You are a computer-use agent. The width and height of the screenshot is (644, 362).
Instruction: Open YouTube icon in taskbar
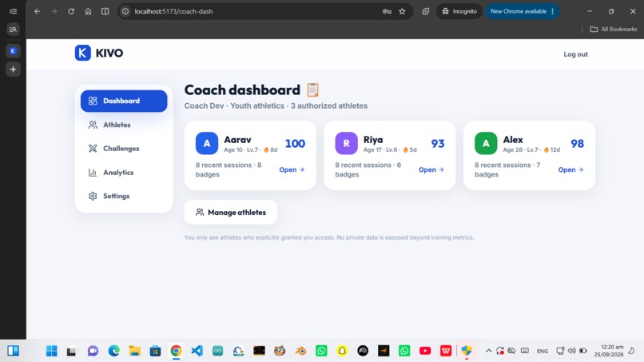pos(425,351)
